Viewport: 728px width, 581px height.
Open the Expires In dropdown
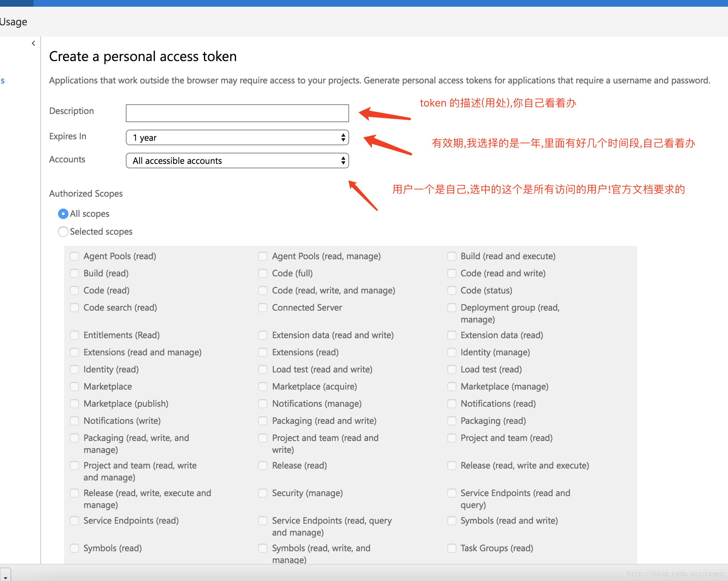tap(237, 138)
